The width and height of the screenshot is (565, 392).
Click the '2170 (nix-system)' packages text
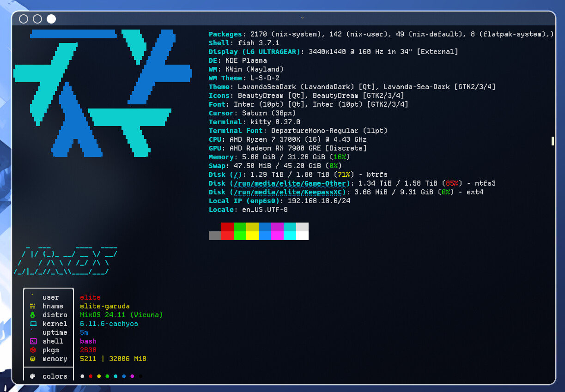[286, 34]
